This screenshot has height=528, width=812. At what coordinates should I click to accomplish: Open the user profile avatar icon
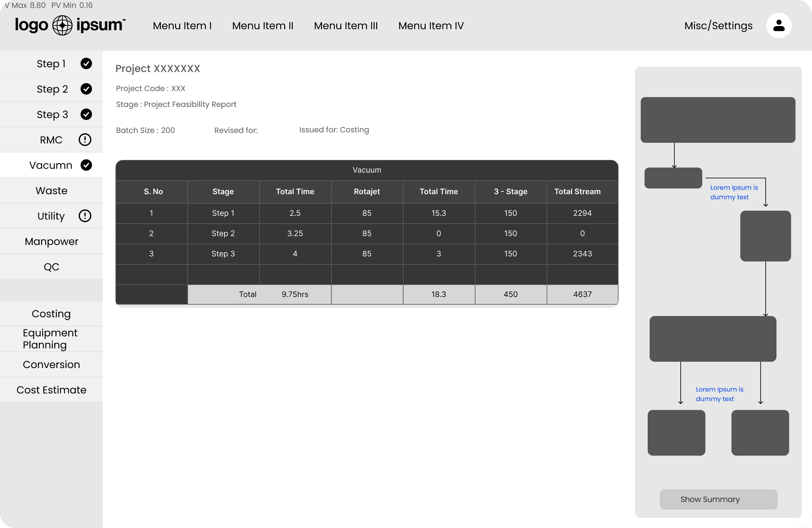tap(779, 26)
